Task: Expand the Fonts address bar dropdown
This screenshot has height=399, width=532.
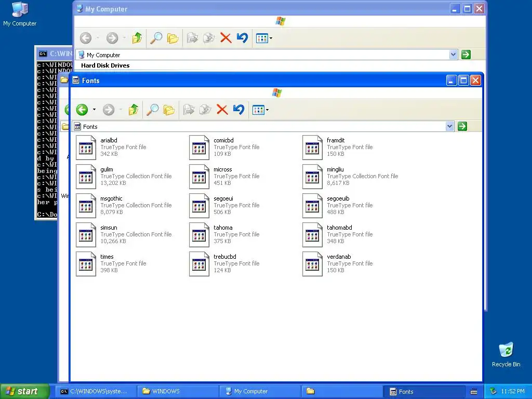Action: (x=449, y=127)
